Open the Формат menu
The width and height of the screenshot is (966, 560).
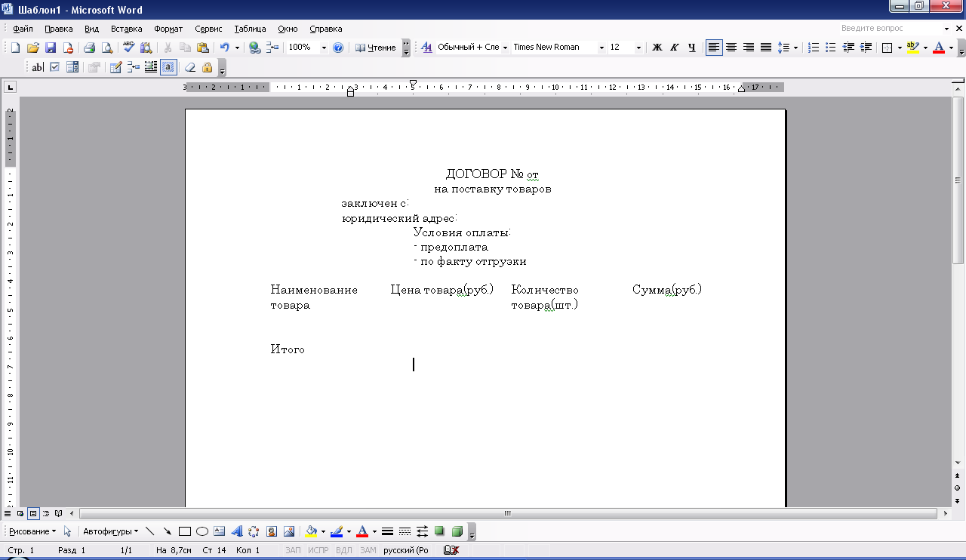pyautogui.click(x=168, y=29)
